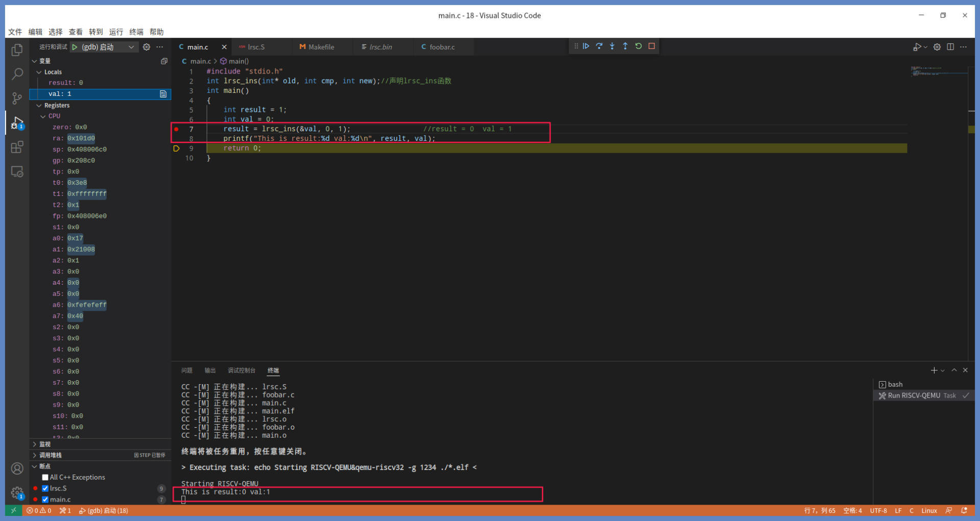Open the (gdb) launch configuration dropdown
This screenshot has width=980, height=521.
pos(131,47)
